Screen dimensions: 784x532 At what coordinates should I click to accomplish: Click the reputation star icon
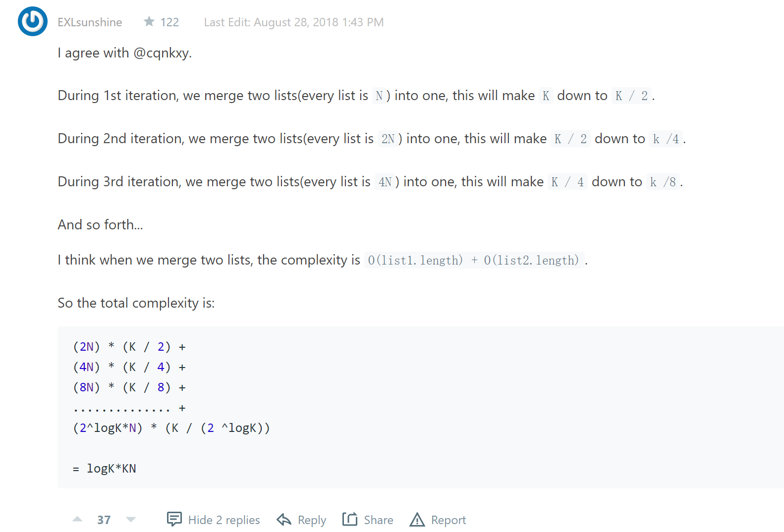tap(149, 21)
